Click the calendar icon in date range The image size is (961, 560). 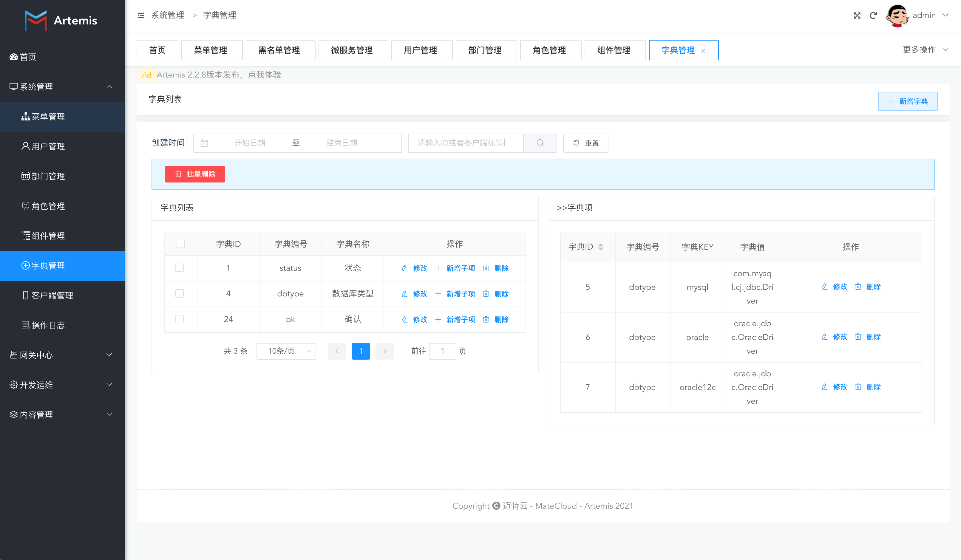click(204, 143)
